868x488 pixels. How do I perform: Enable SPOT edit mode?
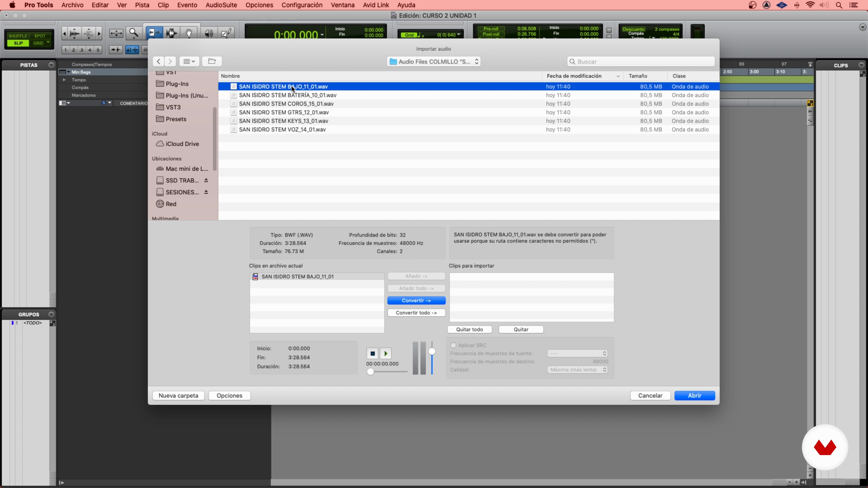coord(40,36)
